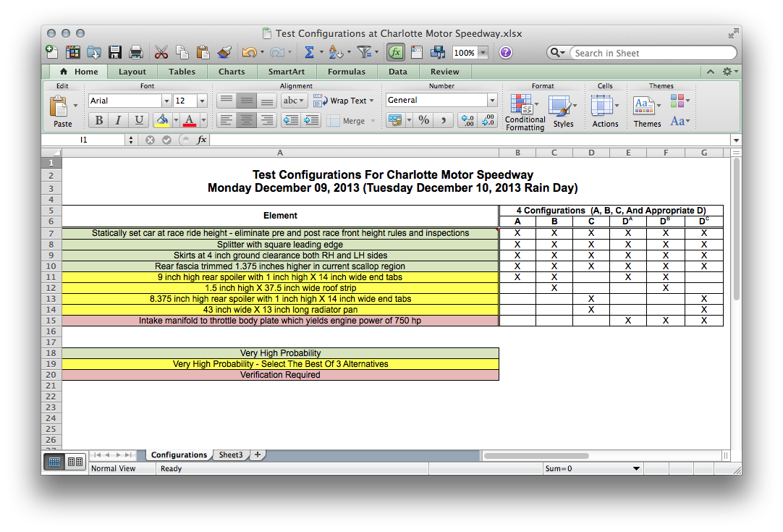Open the Sheet3 worksheet tab
The width and height of the screenshot is (783, 532).
[x=231, y=455]
